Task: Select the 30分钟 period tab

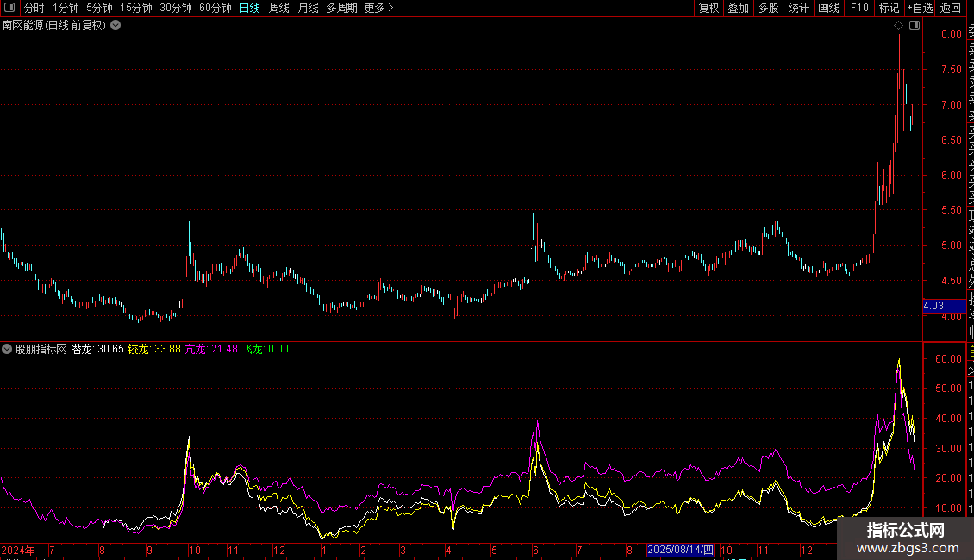Action: (176, 8)
